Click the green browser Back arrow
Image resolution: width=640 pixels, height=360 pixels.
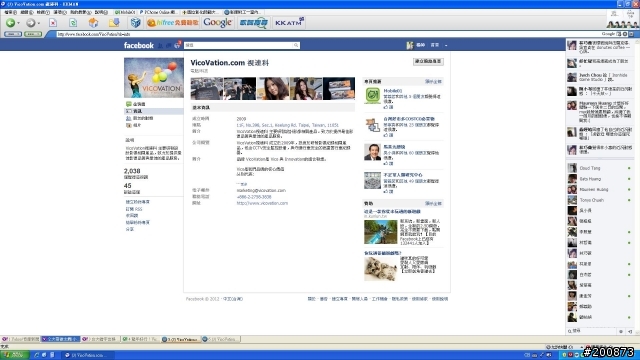point(10,23)
